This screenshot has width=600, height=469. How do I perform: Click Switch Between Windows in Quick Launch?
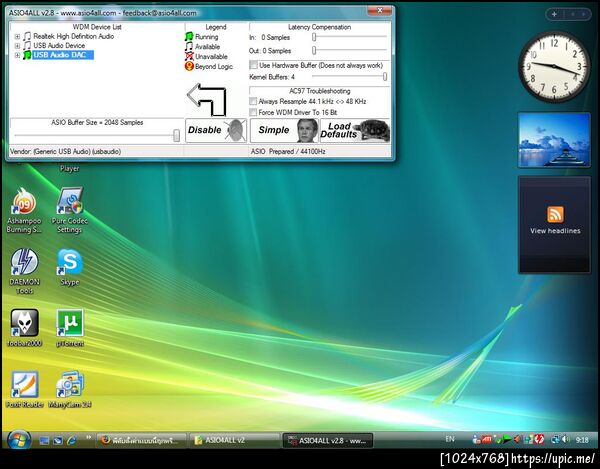tap(58, 441)
